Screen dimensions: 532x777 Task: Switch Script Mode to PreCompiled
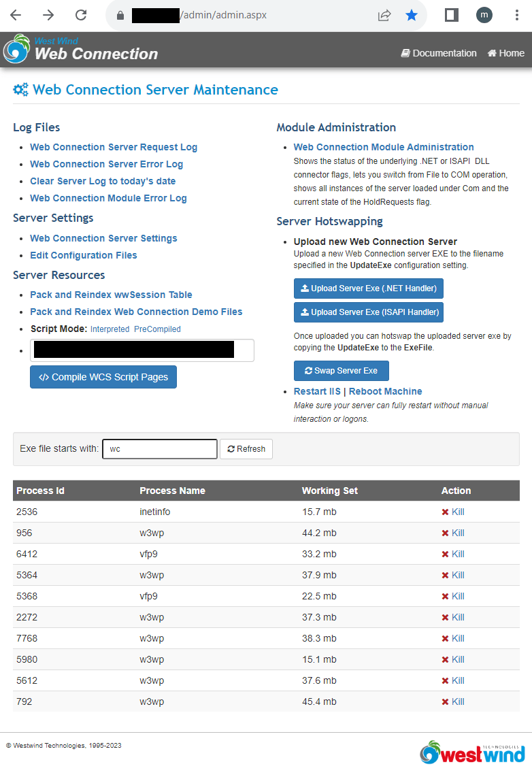click(x=157, y=329)
